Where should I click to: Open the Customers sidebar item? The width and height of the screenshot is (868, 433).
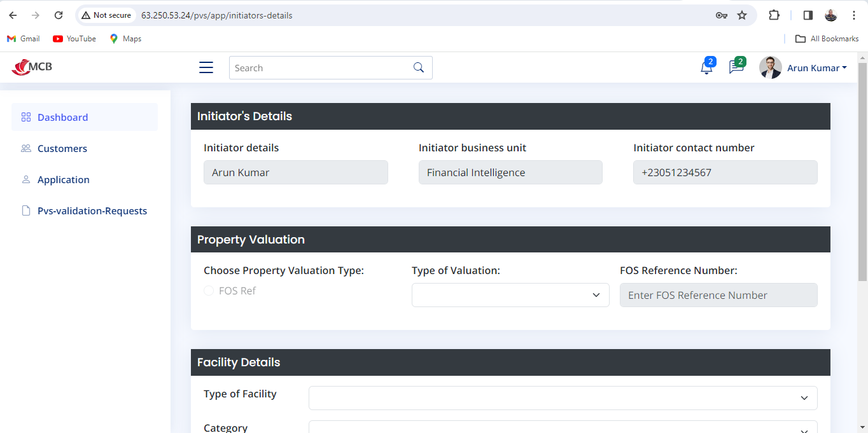click(85, 148)
